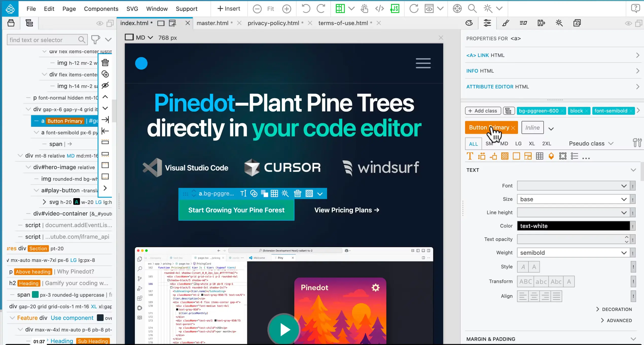The height and width of the screenshot is (345, 644).
Task: Open the Font dropdown
Action: tap(573, 186)
